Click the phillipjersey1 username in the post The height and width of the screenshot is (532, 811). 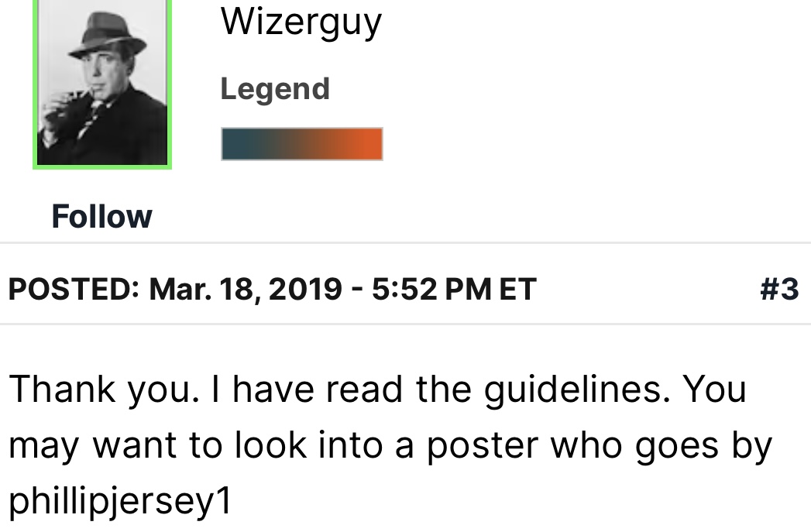[120, 502]
